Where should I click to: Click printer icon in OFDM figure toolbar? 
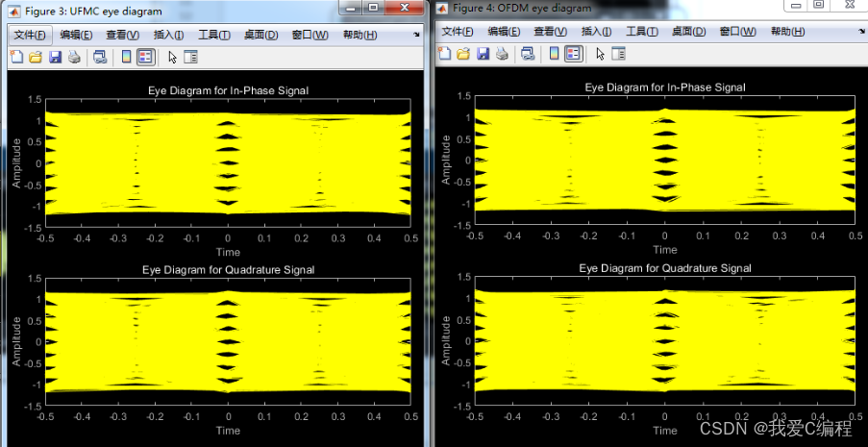502,54
